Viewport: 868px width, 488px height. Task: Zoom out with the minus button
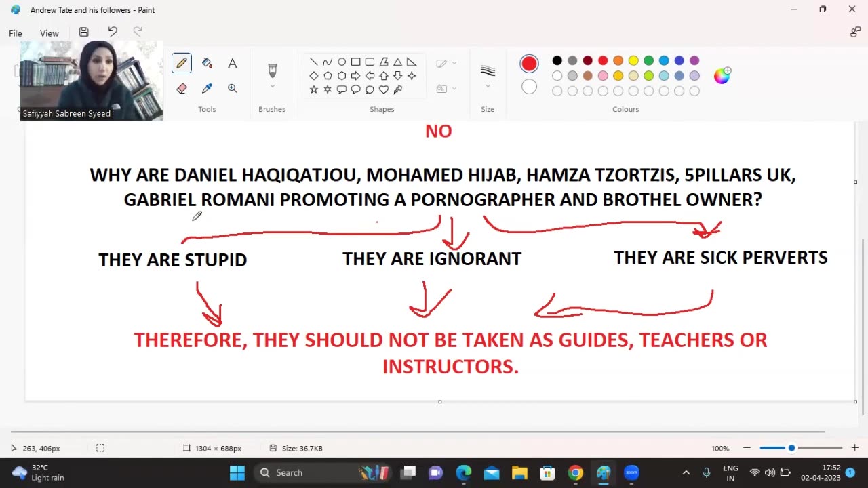[747, 448]
